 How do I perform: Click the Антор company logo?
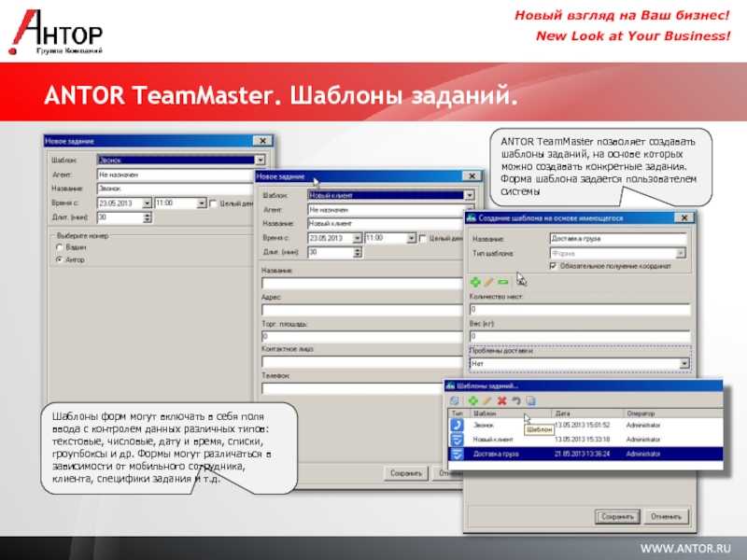tap(56, 32)
